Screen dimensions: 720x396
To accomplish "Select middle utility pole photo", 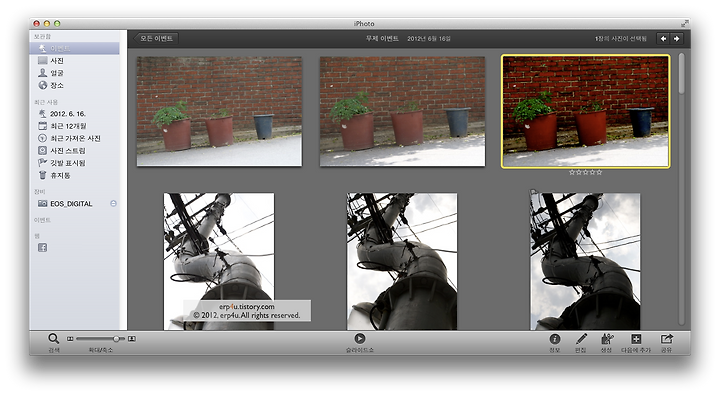I will (402, 261).
